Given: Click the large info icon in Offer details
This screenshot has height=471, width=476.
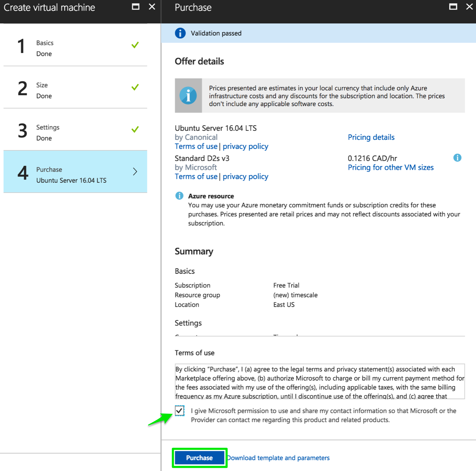Looking at the screenshot, I should (x=188, y=96).
